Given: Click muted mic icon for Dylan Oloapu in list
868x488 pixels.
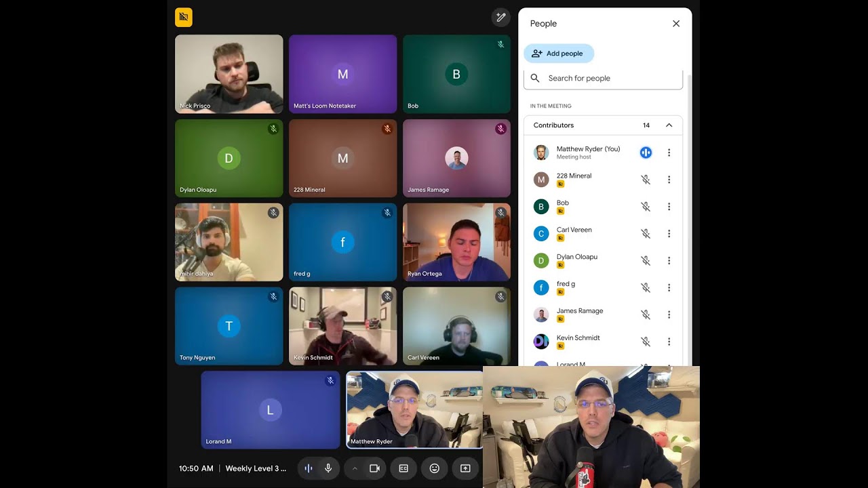Looking at the screenshot, I should 646,260.
